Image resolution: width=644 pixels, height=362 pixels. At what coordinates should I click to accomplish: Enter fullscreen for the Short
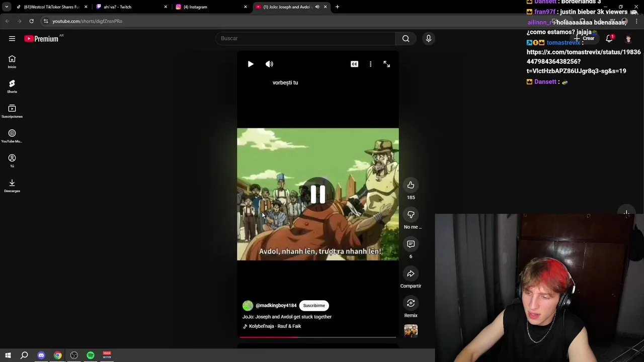(387, 64)
